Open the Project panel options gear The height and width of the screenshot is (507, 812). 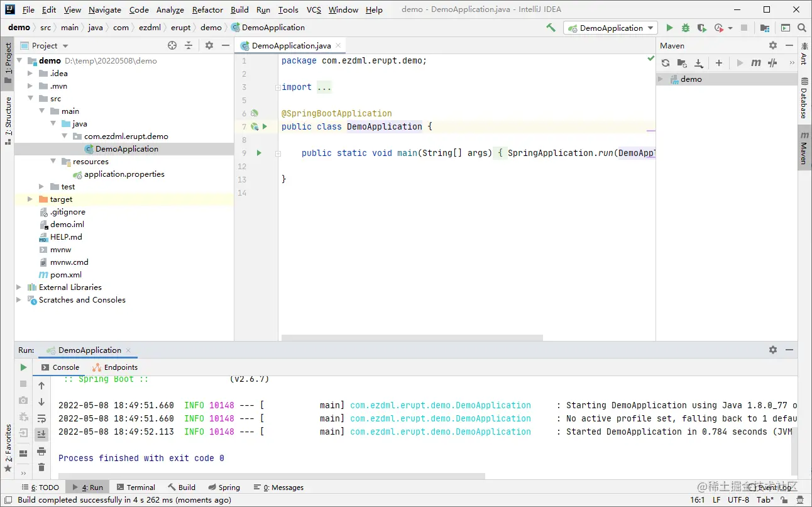tap(209, 45)
